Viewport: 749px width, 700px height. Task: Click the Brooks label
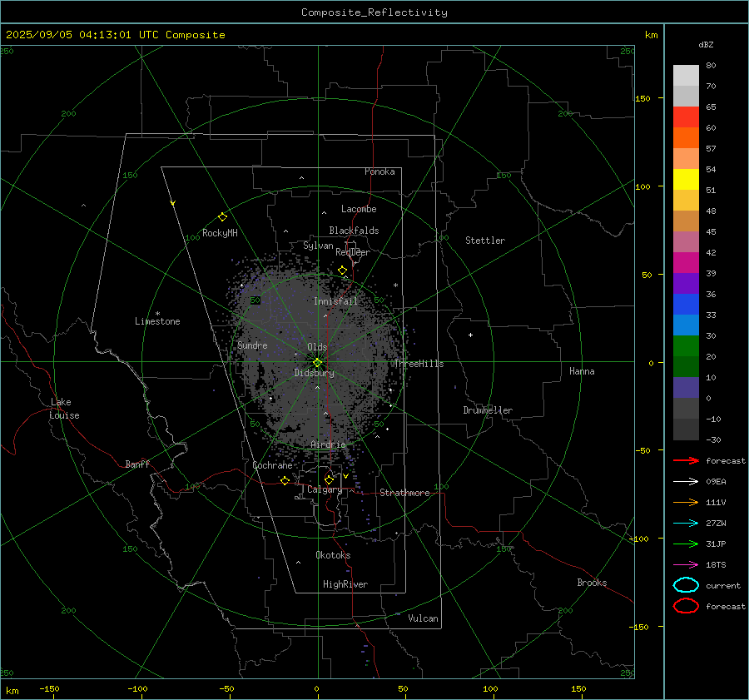point(592,583)
